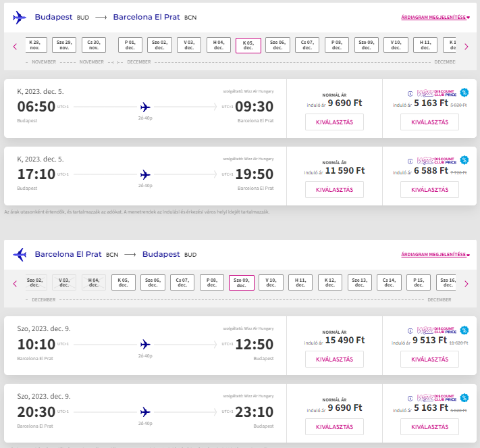
Task: Expand outbound 'Árdiagram megjelenítése' price chart
Action: 435,18
